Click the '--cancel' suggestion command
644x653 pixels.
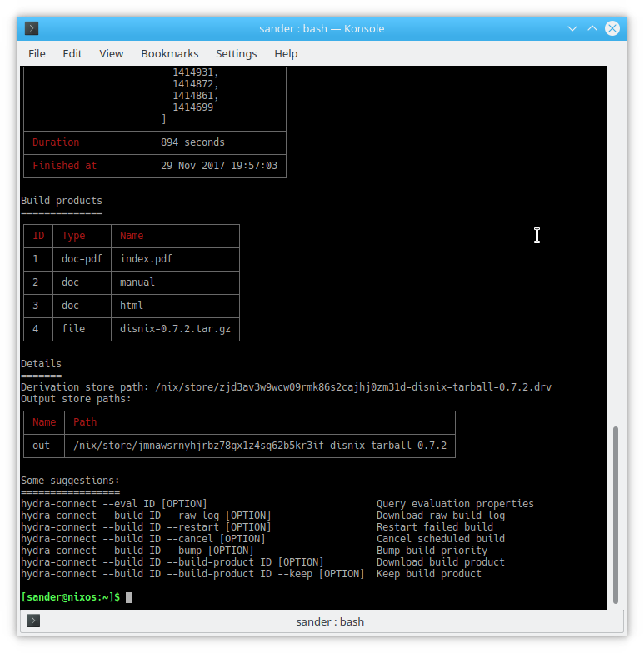point(143,539)
